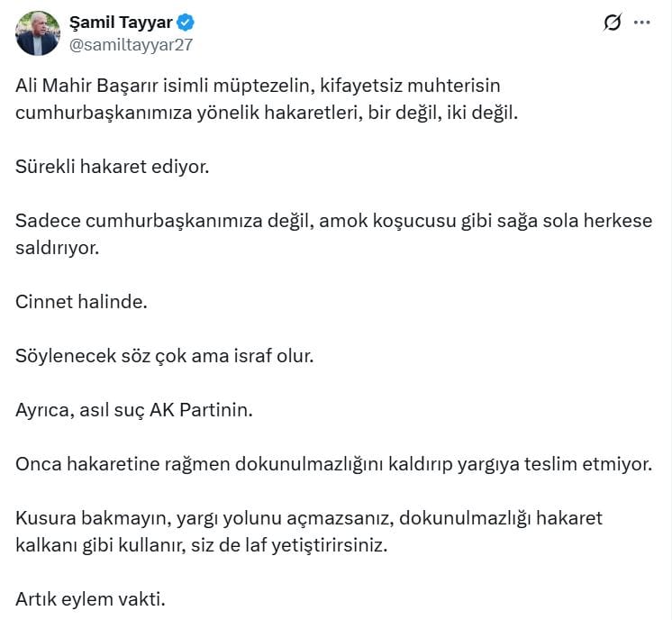Open Şamil Tayyar's profile picture

pyautogui.click(x=38, y=34)
